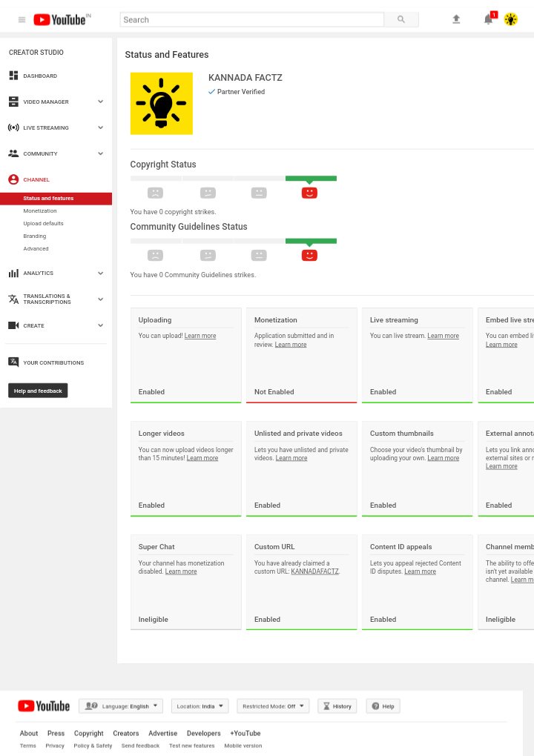Open the Restricted Mode: Off dropdown
534x756 pixels.
point(273,706)
